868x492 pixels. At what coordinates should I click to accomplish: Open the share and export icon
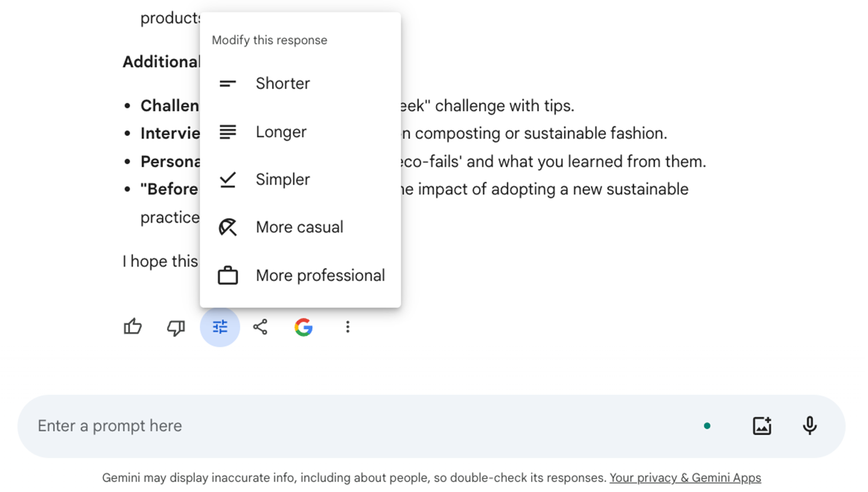(x=260, y=327)
